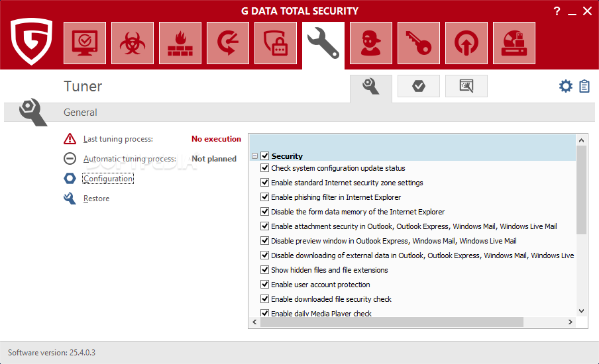Click the 'No execution' status text
The height and width of the screenshot is (364, 599).
(x=216, y=139)
